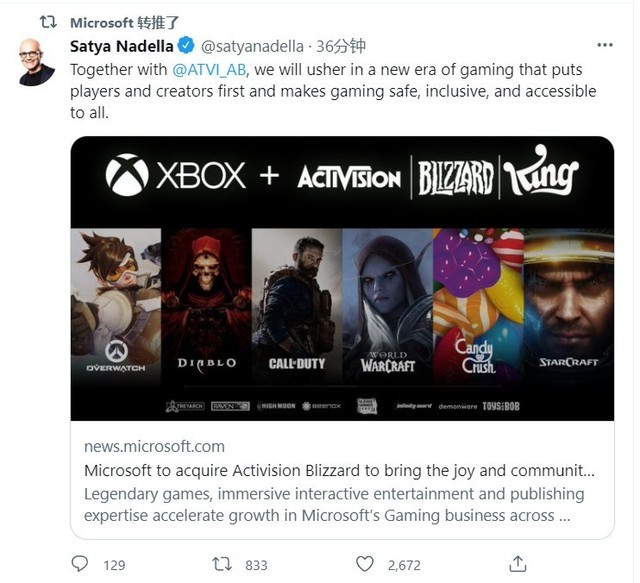Click the share upload icon
Viewport: 640px width, 583px height.
tap(517, 564)
